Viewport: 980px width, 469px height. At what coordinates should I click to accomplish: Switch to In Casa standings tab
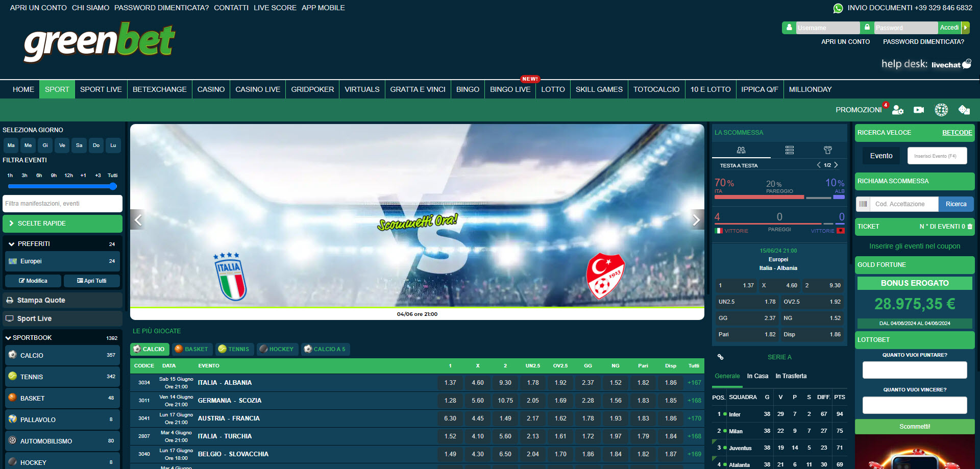click(x=757, y=376)
